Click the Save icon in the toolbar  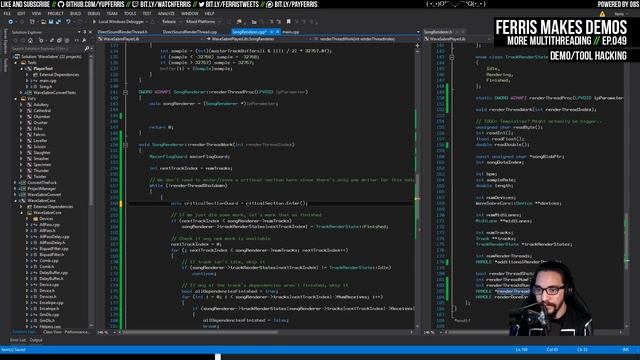[51, 22]
